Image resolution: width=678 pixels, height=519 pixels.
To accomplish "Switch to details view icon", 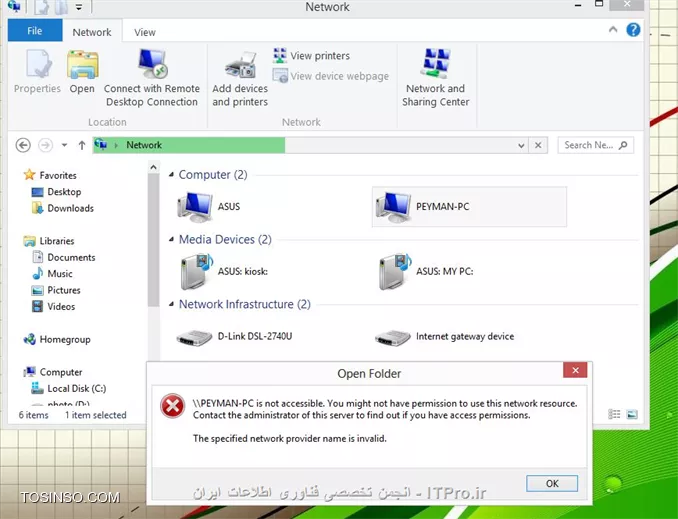I will pos(614,414).
